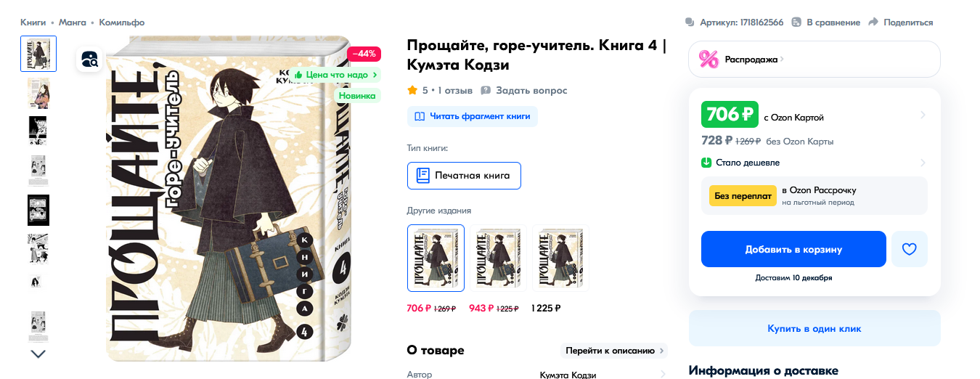
Task: Go to Манга breadcrumb category
Action: [x=73, y=23]
